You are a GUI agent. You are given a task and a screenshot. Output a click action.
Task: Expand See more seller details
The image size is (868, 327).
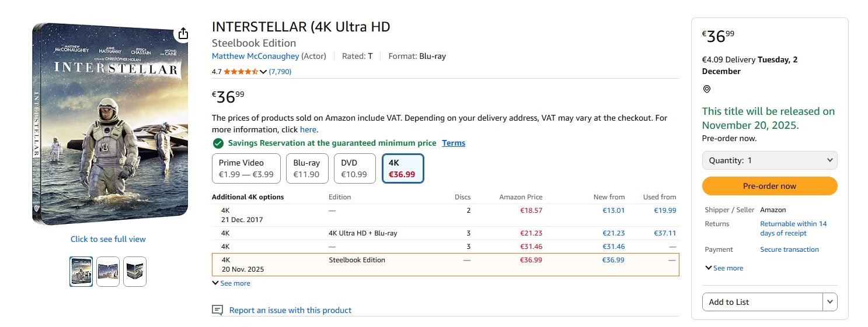(x=724, y=268)
